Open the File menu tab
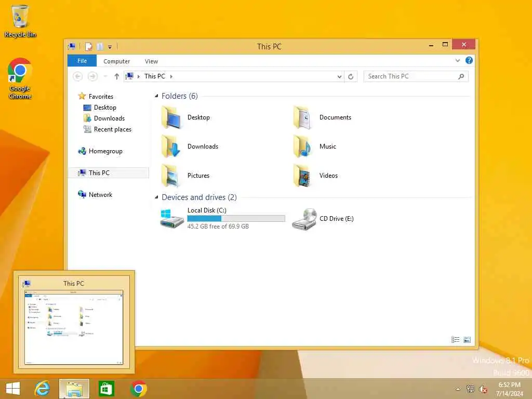 82,61
